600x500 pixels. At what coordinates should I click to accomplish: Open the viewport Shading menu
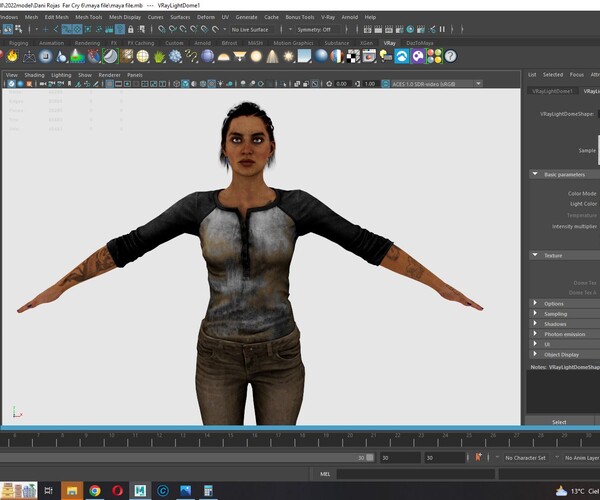[34, 75]
